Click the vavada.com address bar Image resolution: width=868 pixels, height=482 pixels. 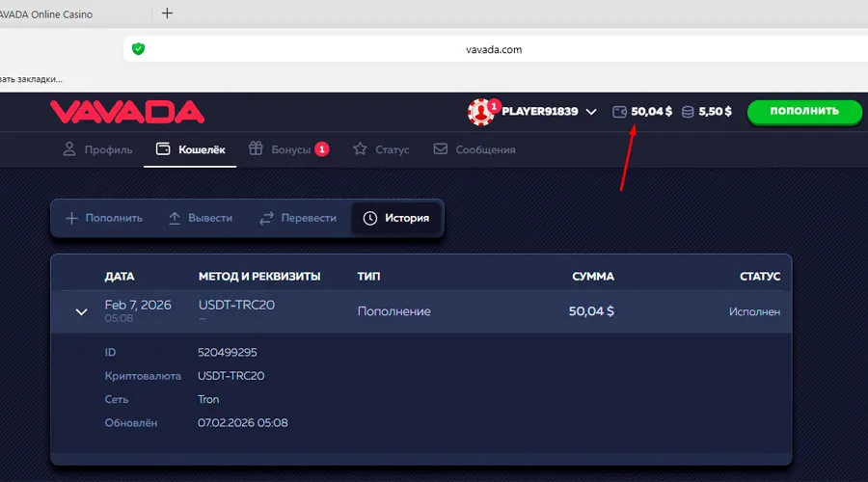pos(494,49)
